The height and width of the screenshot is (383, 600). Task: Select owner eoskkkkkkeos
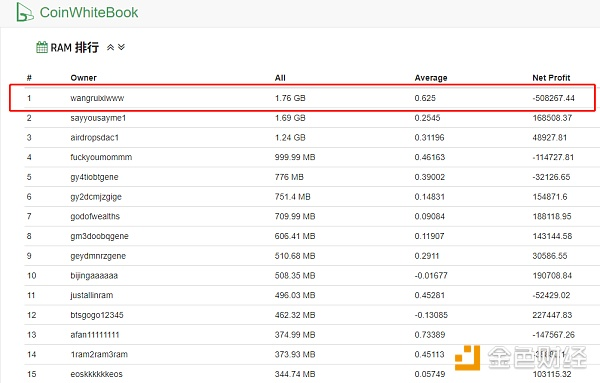tap(96, 374)
